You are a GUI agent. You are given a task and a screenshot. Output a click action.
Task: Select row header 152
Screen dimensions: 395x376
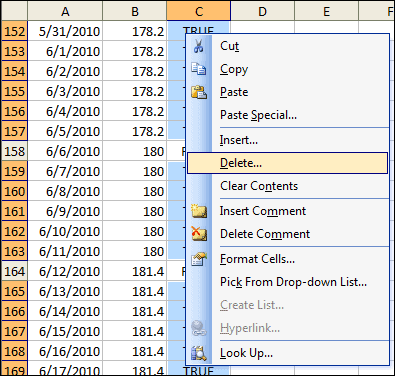point(14,31)
